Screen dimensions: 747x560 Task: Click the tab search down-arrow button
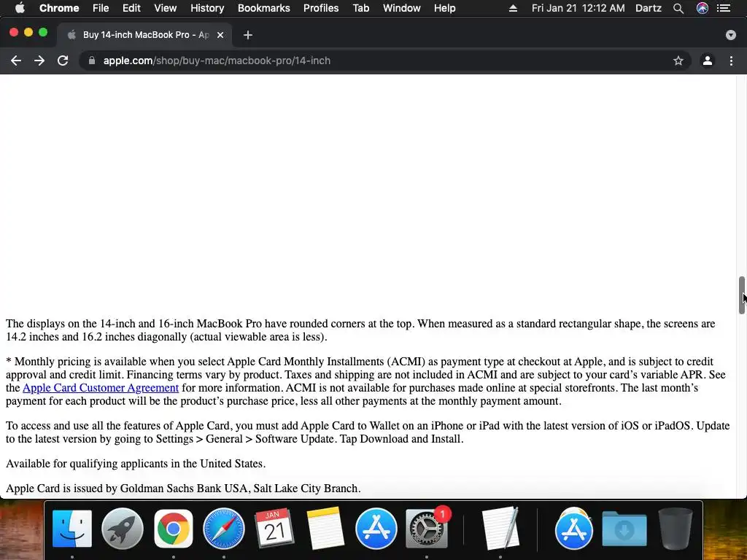pyautogui.click(x=731, y=35)
